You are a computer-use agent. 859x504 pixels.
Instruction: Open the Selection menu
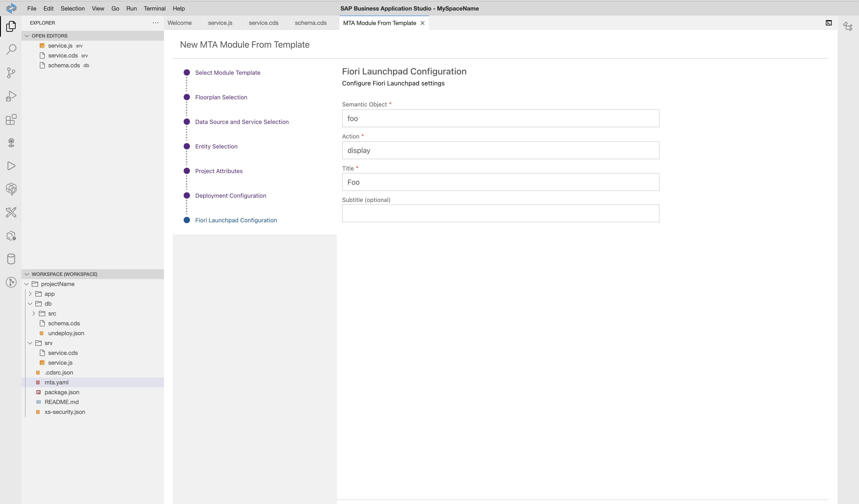point(73,8)
